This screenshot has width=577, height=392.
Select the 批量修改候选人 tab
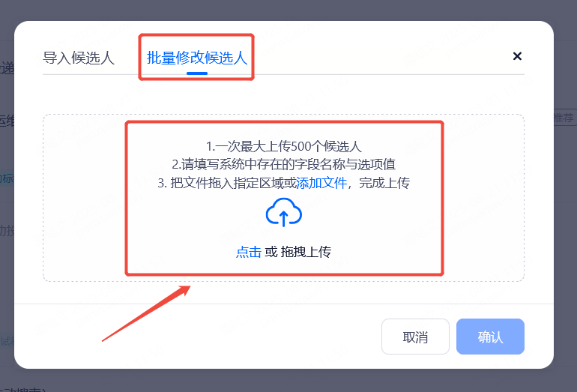(x=197, y=58)
